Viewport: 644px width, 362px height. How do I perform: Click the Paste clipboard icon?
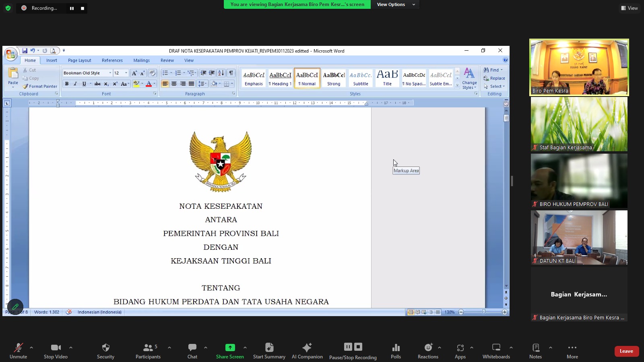[x=13, y=73]
